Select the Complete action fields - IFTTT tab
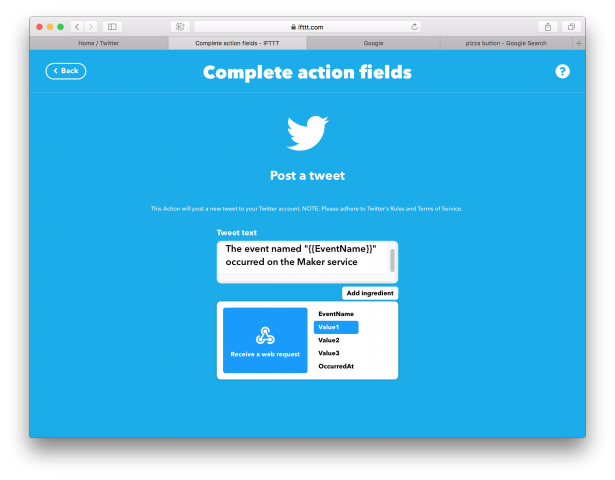Image resolution: width=615 pixels, height=480 pixels. (237, 43)
